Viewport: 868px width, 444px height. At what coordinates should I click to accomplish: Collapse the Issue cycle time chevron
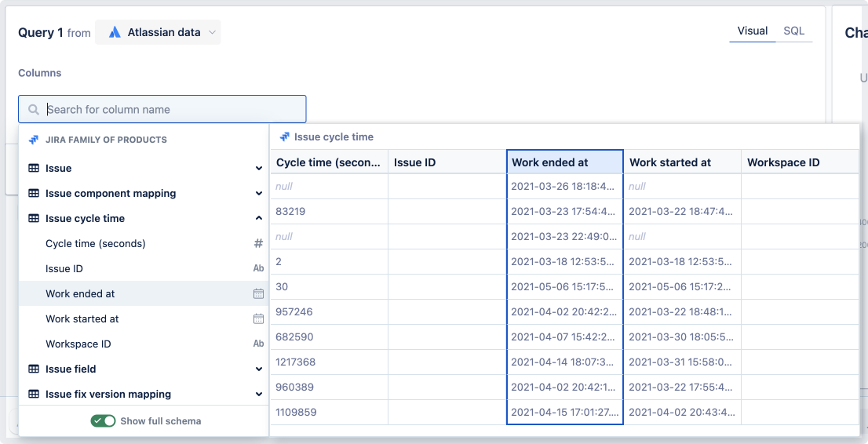[258, 218]
